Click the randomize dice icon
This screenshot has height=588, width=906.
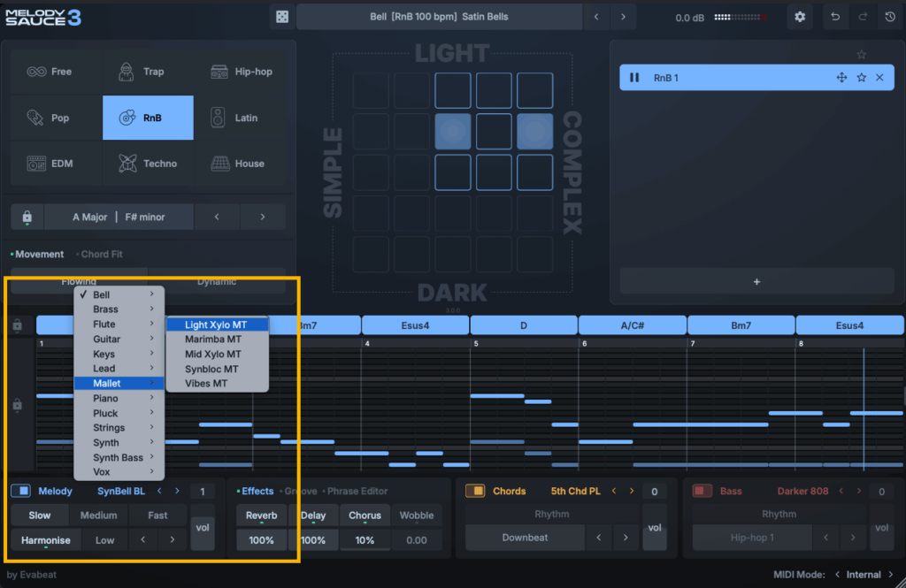282,17
